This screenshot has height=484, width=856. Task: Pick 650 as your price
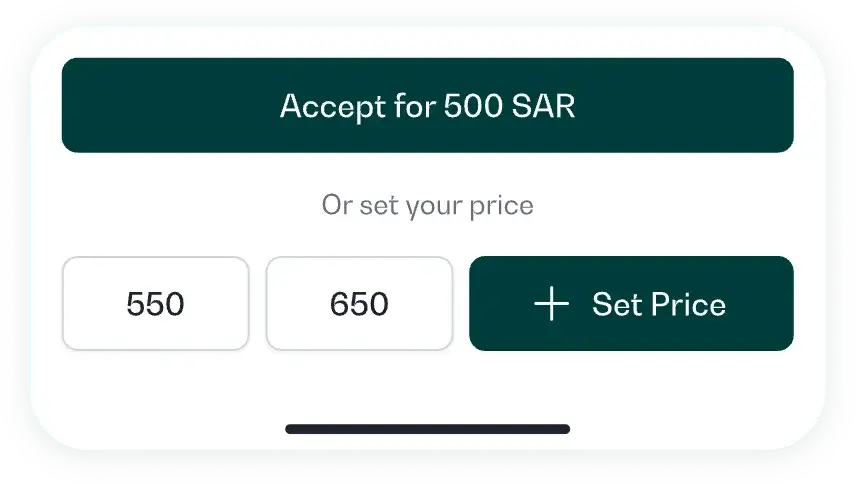(359, 304)
